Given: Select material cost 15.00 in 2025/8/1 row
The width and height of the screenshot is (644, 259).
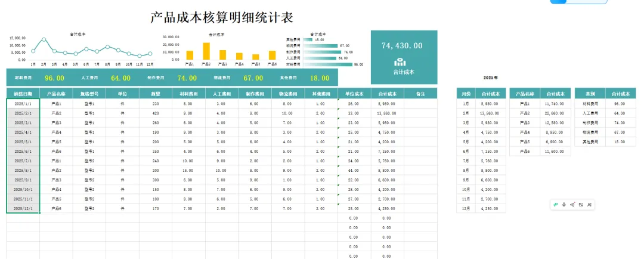Looking at the screenshot, I should [x=188, y=170].
